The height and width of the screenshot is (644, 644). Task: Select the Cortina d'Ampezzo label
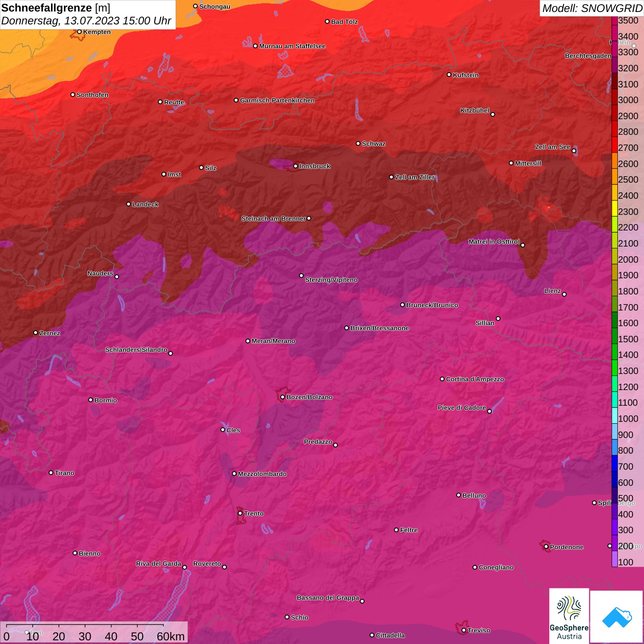[475, 379]
